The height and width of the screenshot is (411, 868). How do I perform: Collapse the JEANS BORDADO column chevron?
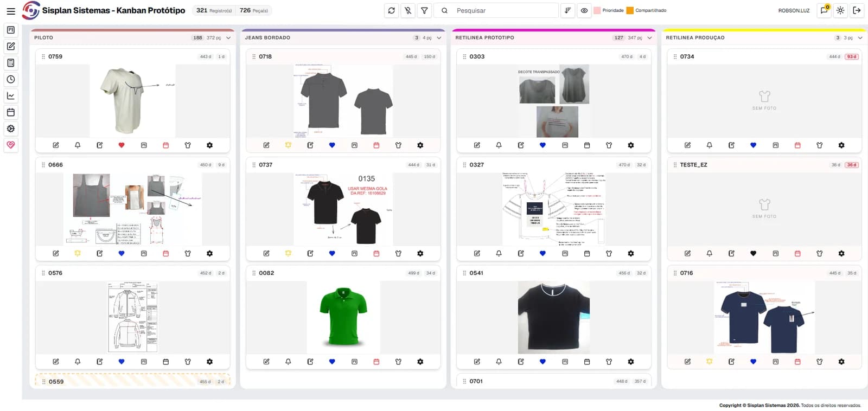click(x=439, y=38)
